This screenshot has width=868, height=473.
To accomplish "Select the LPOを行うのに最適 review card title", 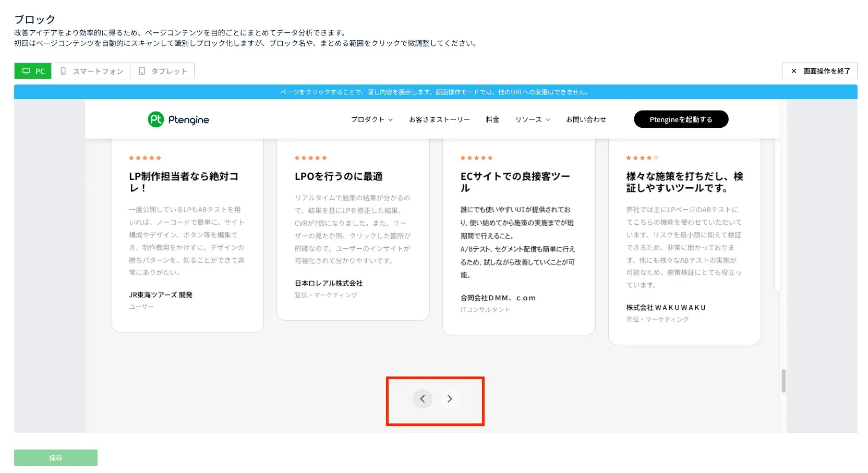I will tap(339, 177).
